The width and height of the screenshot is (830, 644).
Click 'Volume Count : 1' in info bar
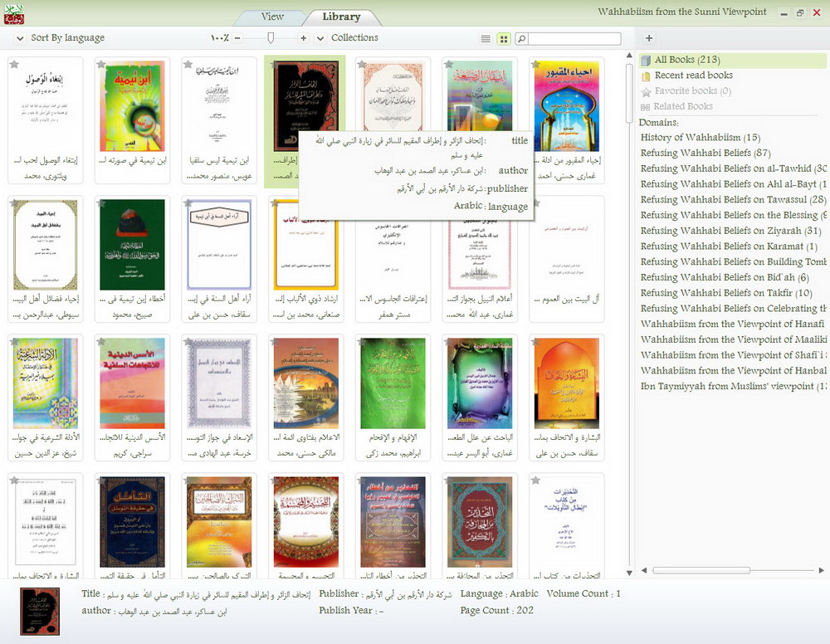583,593
